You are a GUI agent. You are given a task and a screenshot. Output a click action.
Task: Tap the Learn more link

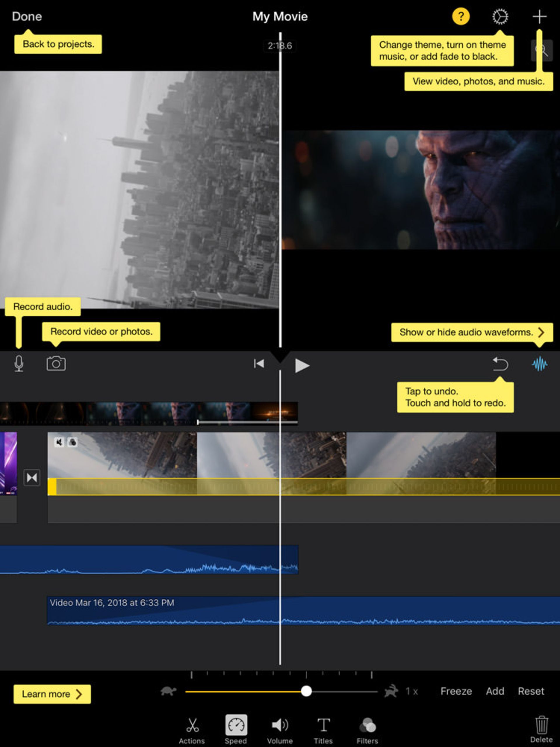pyautogui.click(x=51, y=694)
